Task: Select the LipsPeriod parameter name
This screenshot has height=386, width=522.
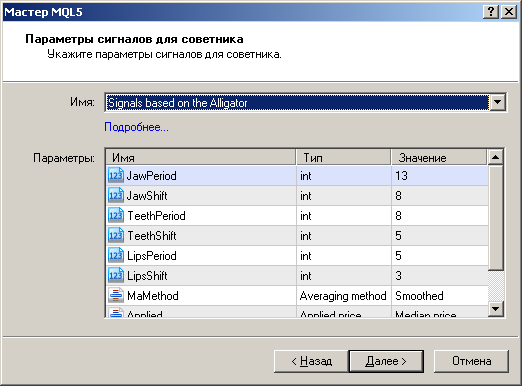Action: point(152,256)
